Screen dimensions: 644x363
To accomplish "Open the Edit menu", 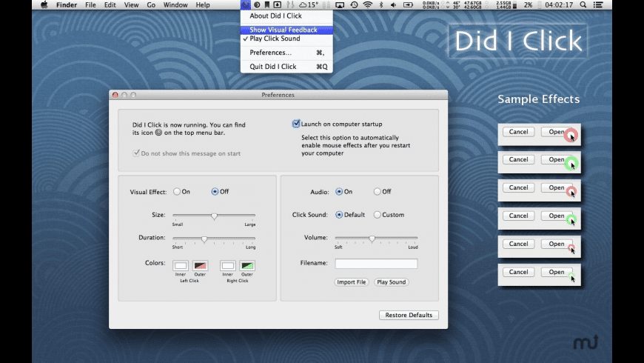I will click(x=110, y=5).
